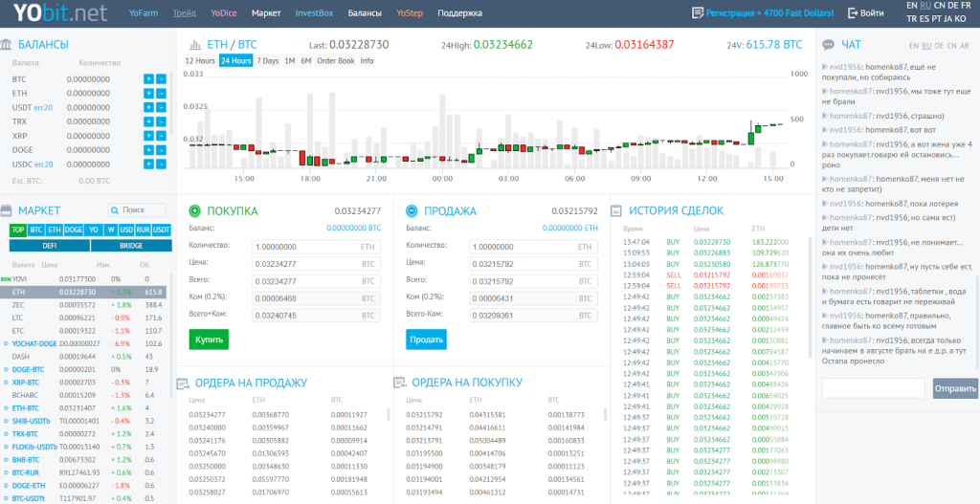The height and width of the screenshot is (504, 980).
Task: Click the green plus icon beside ПОКУПКА
Action: [x=194, y=210]
